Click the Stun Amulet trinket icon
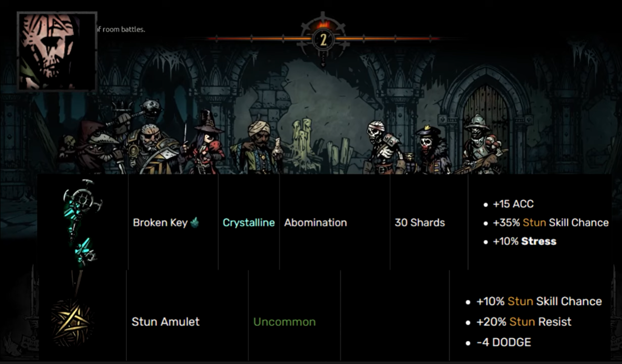 [x=72, y=321]
